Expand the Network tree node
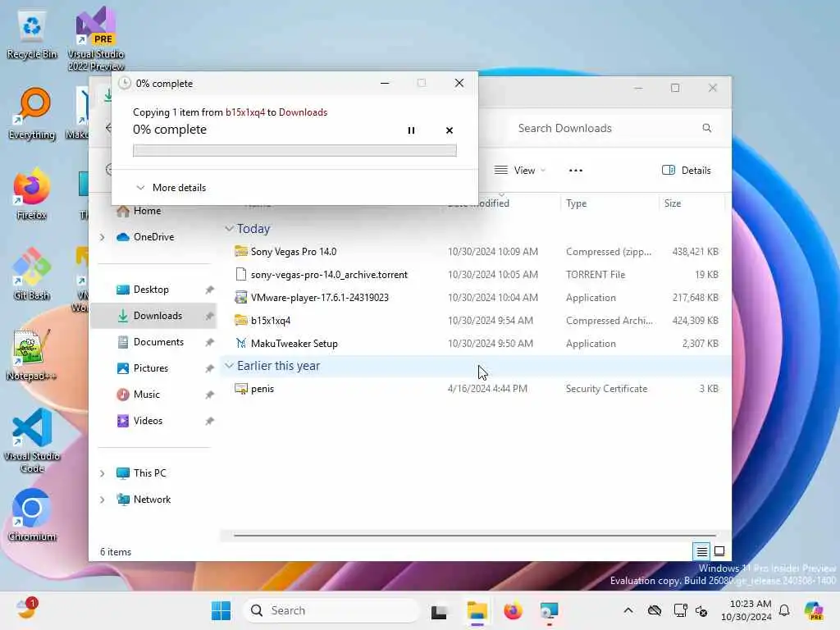Screen dimensions: 840x630 103,500
